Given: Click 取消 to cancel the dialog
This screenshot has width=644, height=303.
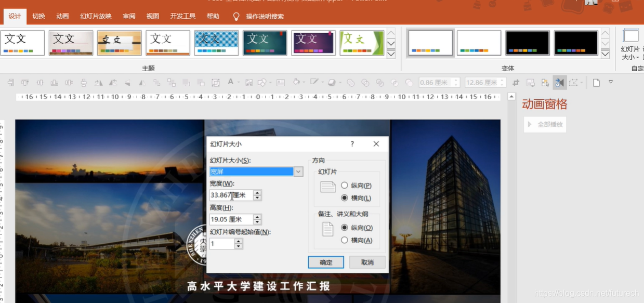Looking at the screenshot, I should click(x=367, y=262).
